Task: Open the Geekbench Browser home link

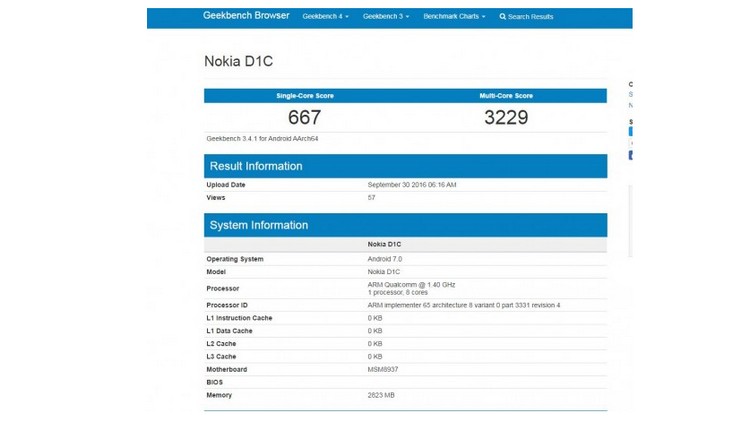Action: [246, 15]
